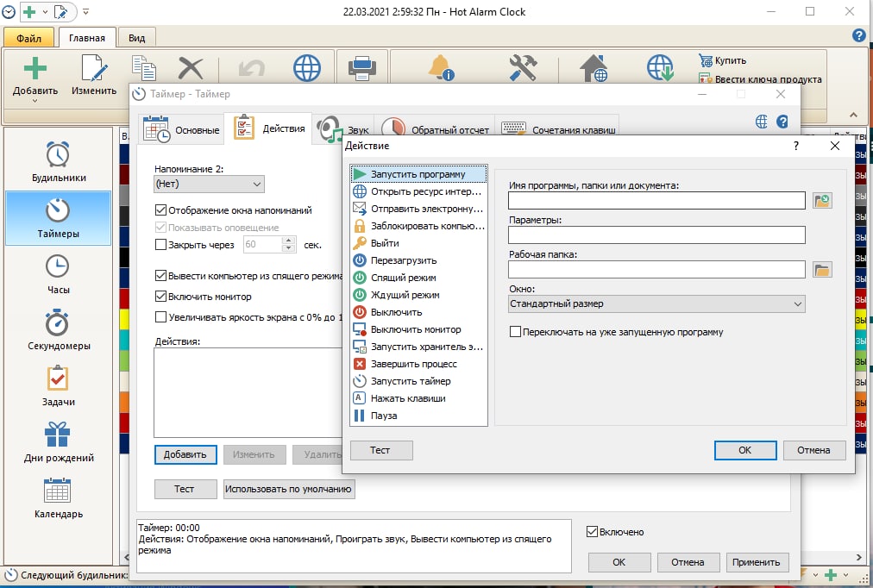Select Выключить монитор action
Viewport: 873px width, 588px height.
click(418, 329)
